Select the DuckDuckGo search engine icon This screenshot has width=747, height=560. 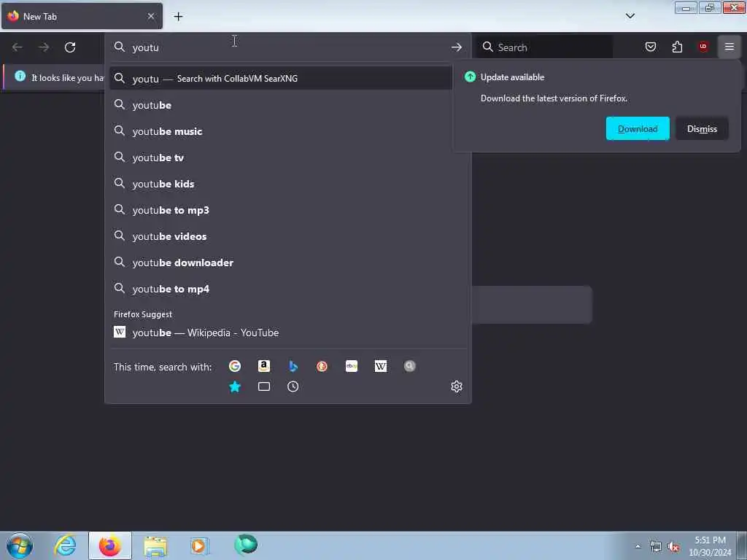322,366
